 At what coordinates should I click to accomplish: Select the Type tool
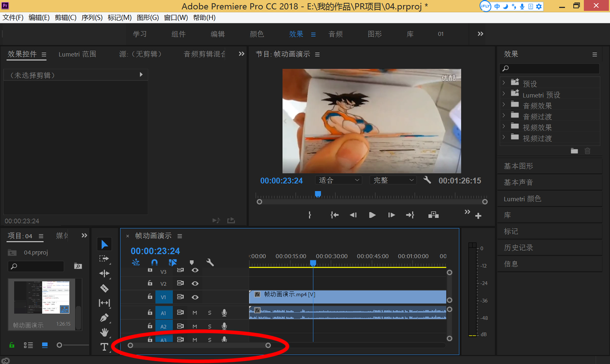click(x=104, y=347)
